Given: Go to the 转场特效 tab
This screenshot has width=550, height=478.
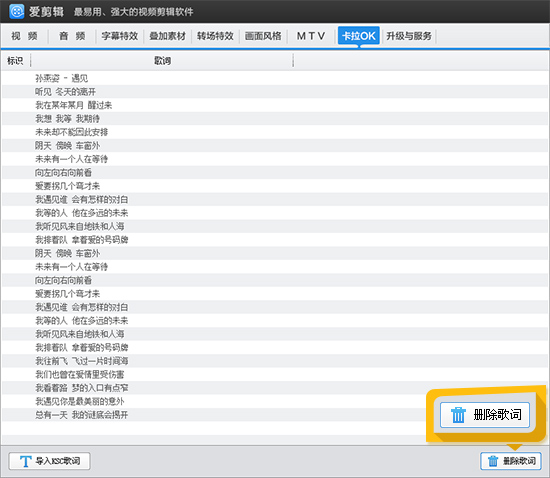Looking at the screenshot, I should coord(215,36).
